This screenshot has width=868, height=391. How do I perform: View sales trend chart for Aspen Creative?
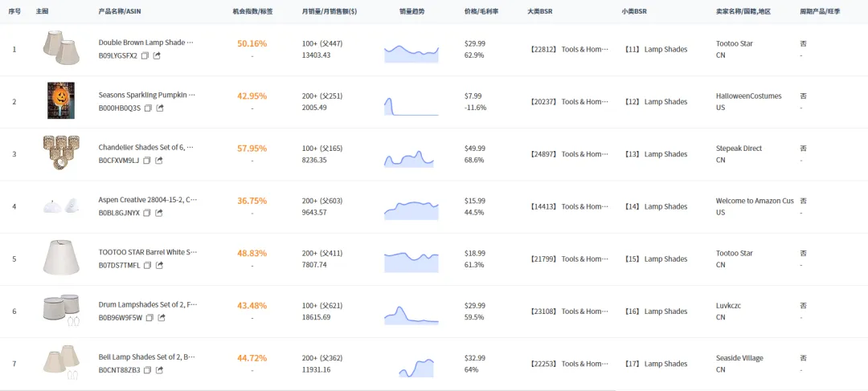[x=411, y=210]
